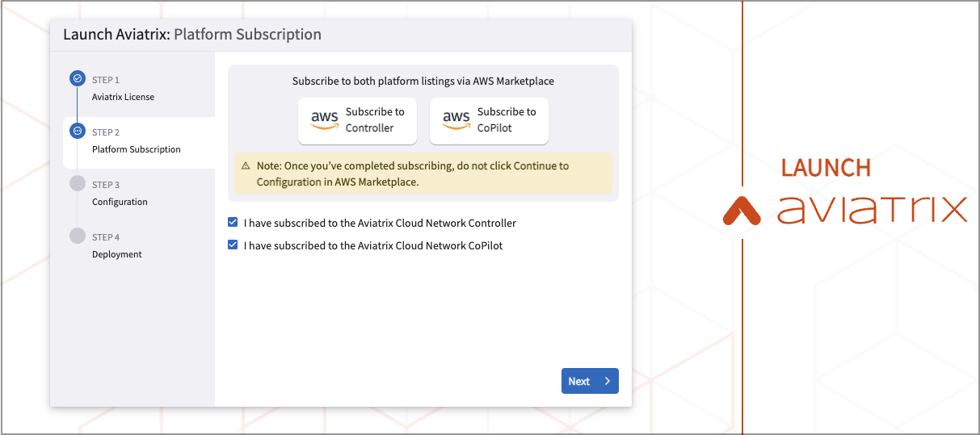This screenshot has height=435, width=980.
Task: Click the "Launch Aviatrix: Platform Subscription" header title
Action: pos(192,35)
